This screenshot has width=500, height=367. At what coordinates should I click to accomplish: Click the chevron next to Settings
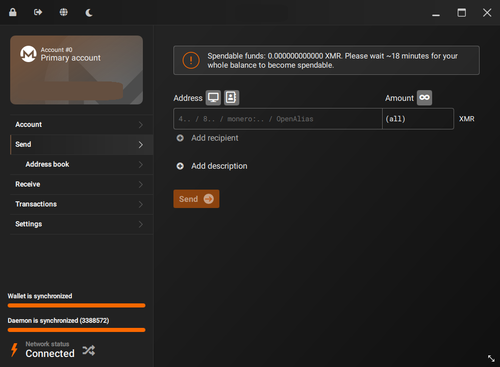tap(141, 224)
